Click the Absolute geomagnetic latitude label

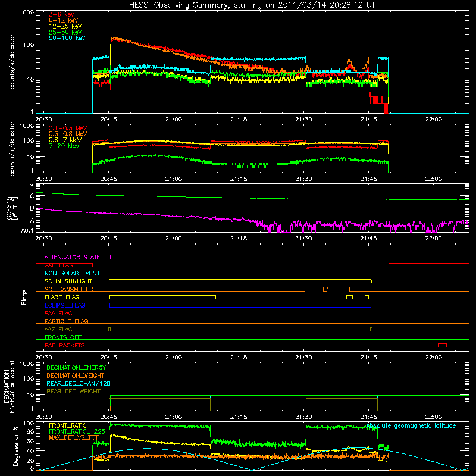pyautogui.click(x=411, y=425)
